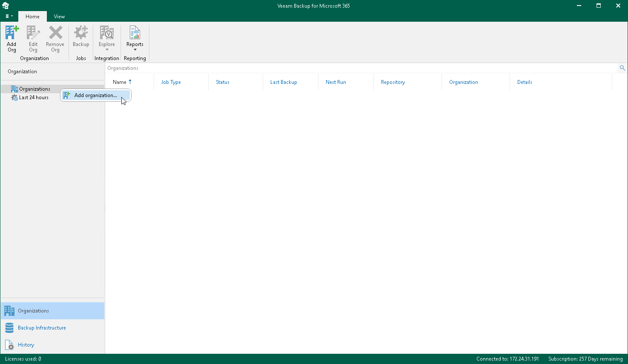Click the Add organization menu item icon
Viewport: 628px width, 364px height.
[x=67, y=95]
